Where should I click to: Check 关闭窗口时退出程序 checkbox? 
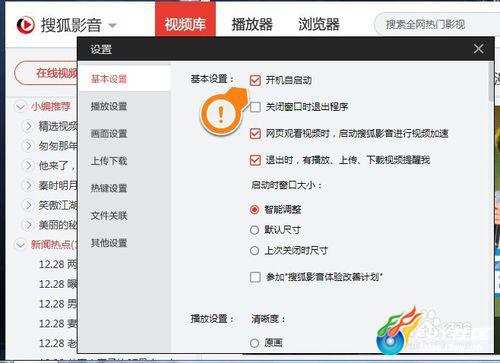click(255, 107)
